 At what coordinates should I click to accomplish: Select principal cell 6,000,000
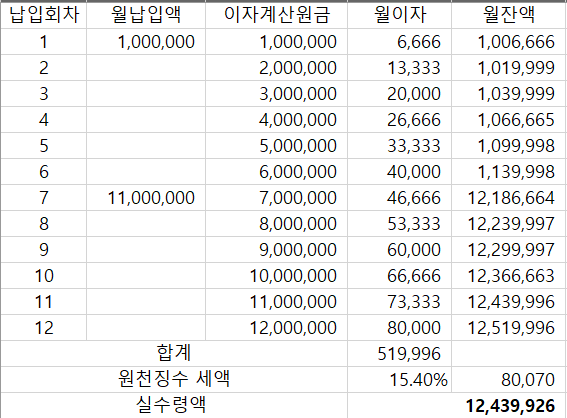point(277,172)
